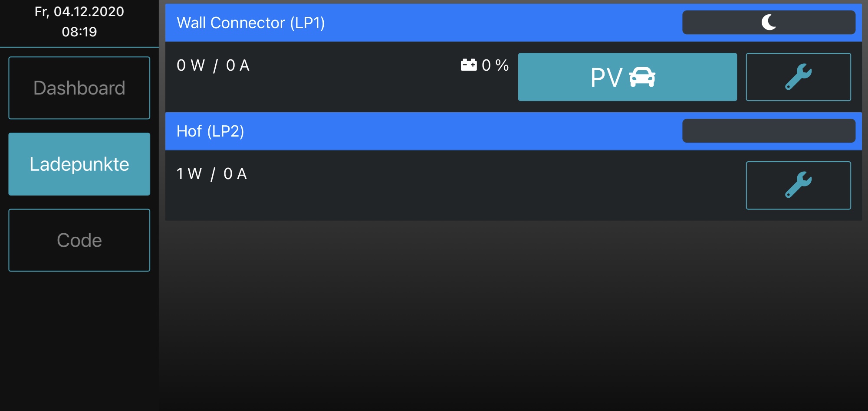
Task: Open Wall Connector wrench settings
Action: tap(798, 77)
